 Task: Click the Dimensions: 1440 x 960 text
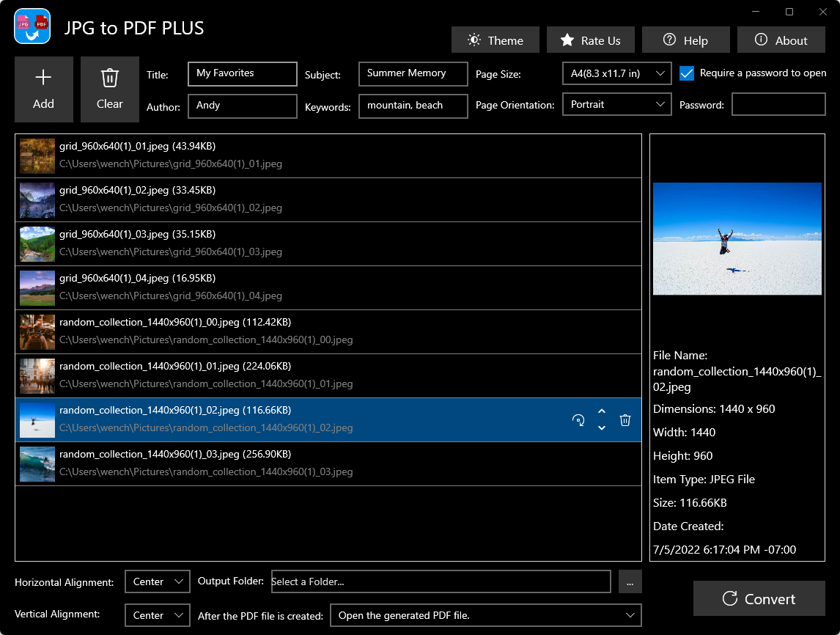click(714, 409)
